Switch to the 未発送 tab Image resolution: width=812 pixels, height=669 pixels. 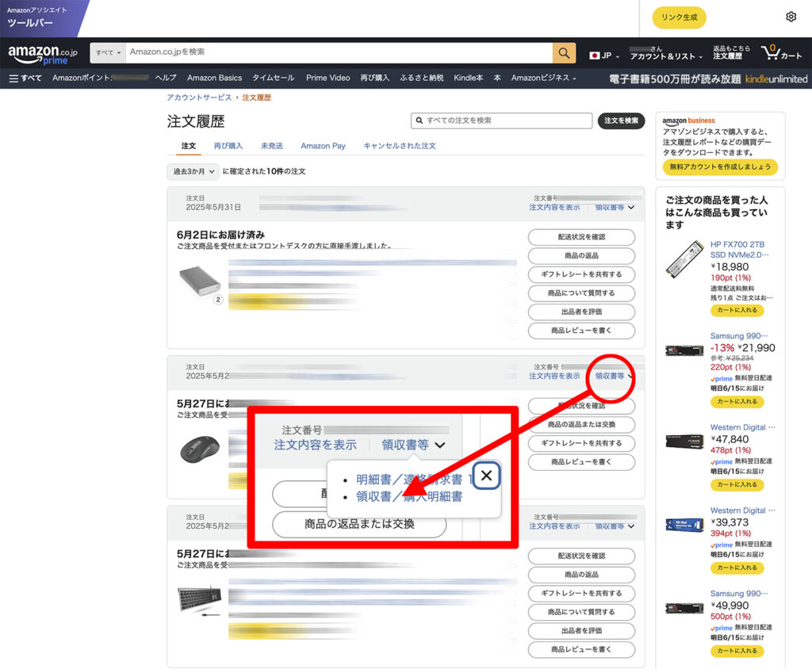272,146
